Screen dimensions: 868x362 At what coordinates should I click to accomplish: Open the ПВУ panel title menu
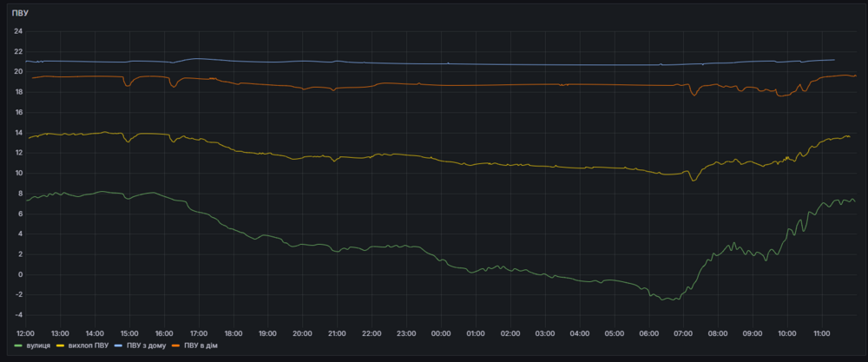coord(21,14)
